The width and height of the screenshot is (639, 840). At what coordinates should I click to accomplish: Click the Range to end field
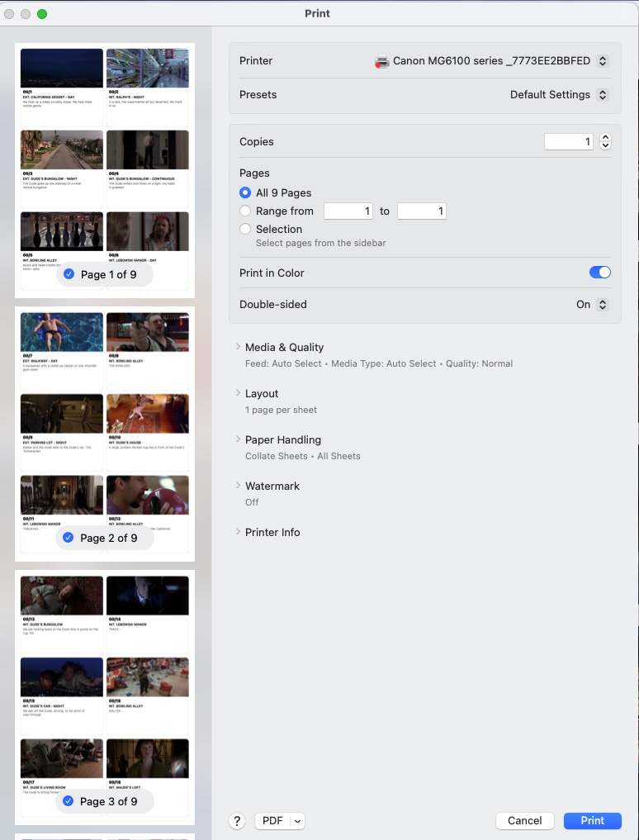click(422, 211)
